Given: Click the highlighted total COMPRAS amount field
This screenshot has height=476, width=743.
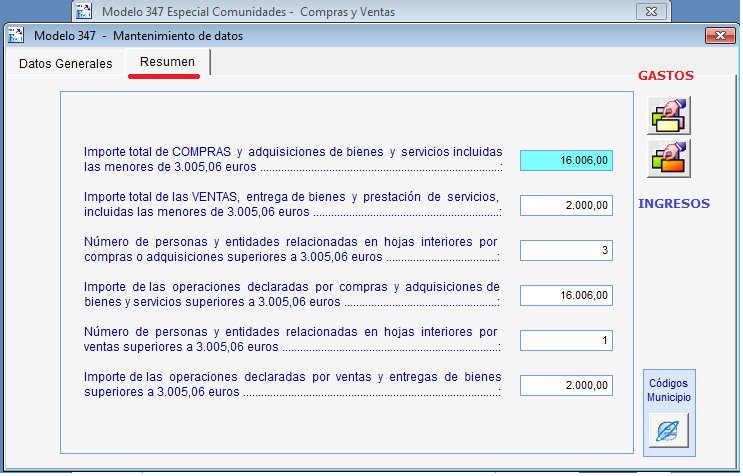Looking at the screenshot, I should pyautogui.click(x=566, y=160).
